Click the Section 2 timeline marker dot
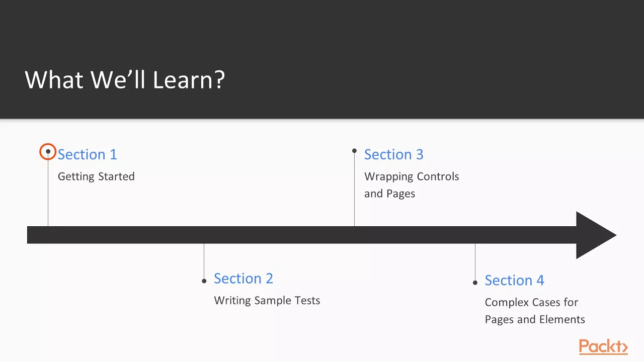Image resolution: width=644 pixels, height=362 pixels. (x=204, y=281)
